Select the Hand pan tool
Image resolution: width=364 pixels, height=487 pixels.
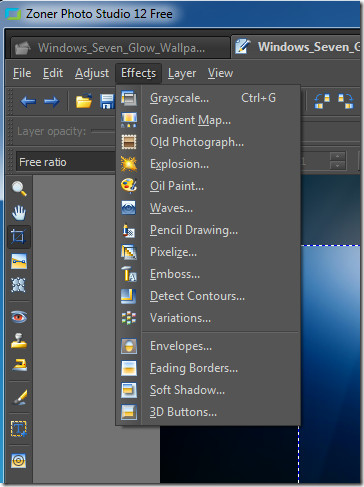19,213
